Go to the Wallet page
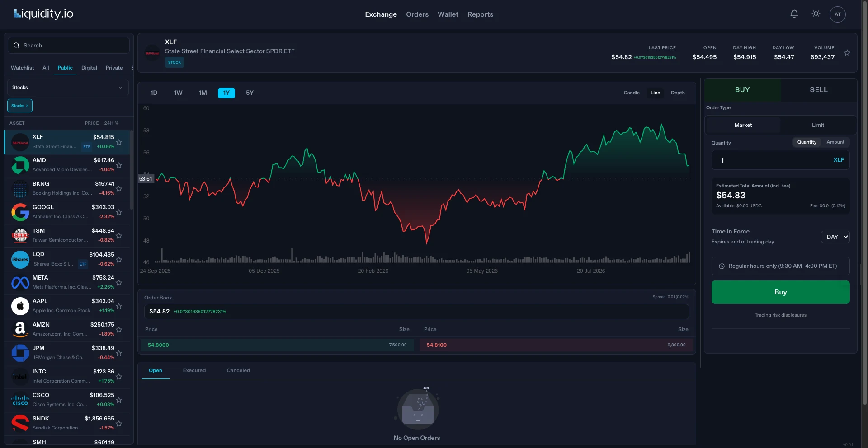The width and height of the screenshot is (868, 448). coord(448,14)
